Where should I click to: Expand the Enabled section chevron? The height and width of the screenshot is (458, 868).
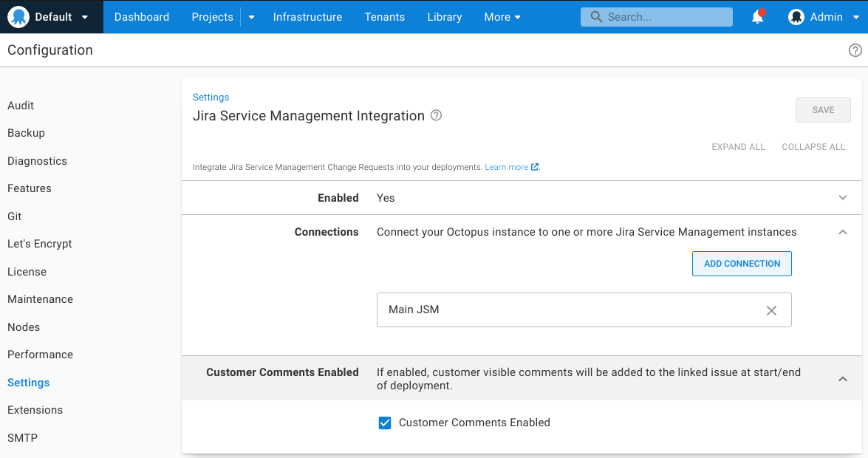[x=843, y=197]
